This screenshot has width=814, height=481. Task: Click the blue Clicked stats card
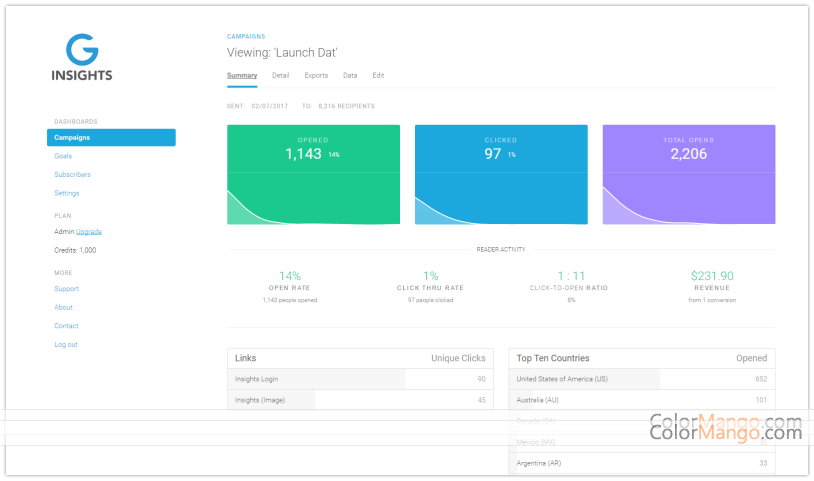[501, 175]
